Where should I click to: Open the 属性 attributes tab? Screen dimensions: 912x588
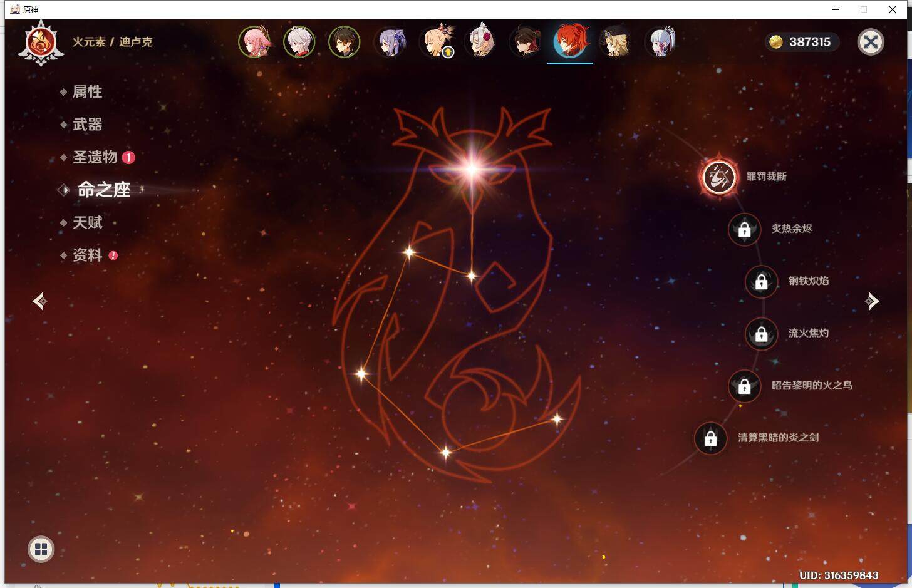point(87,91)
